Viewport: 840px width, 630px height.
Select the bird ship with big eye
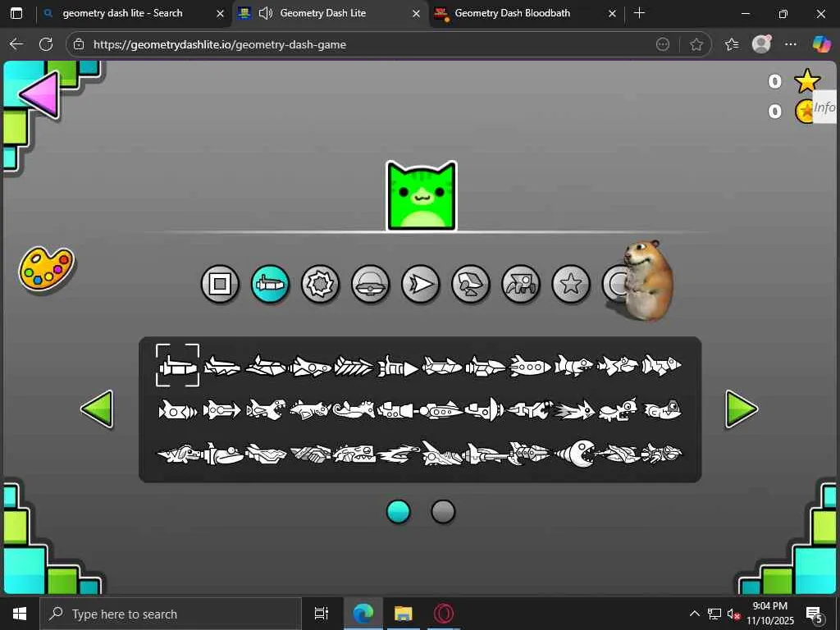point(662,410)
